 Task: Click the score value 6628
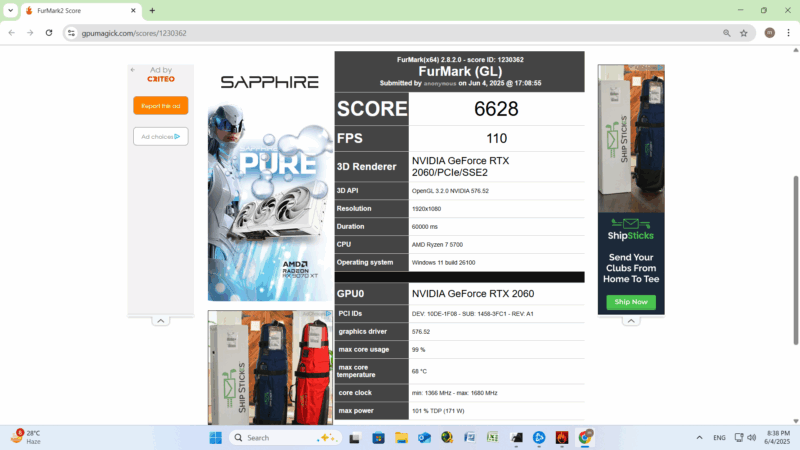point(496,109)
